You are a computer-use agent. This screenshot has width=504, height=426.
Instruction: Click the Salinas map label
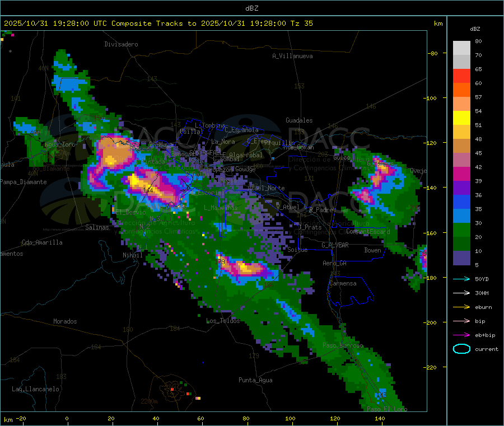coord(97,227)
